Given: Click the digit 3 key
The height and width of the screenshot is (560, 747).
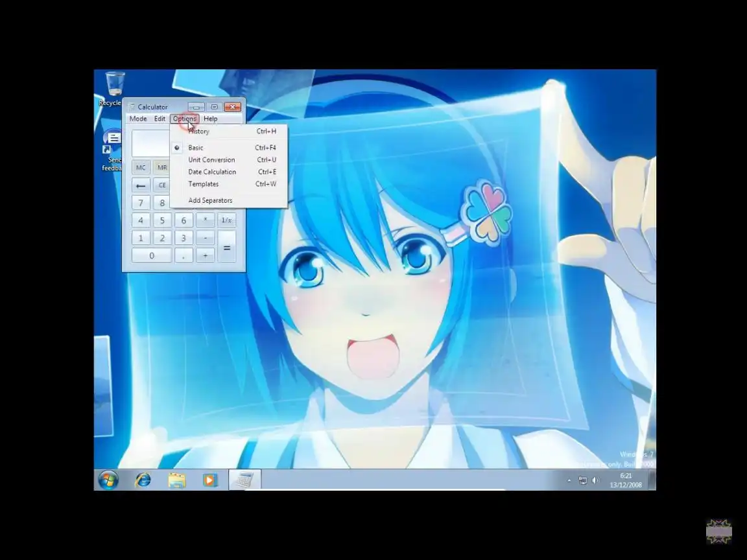Looking at the screenshot, I should tap(184, 238).
